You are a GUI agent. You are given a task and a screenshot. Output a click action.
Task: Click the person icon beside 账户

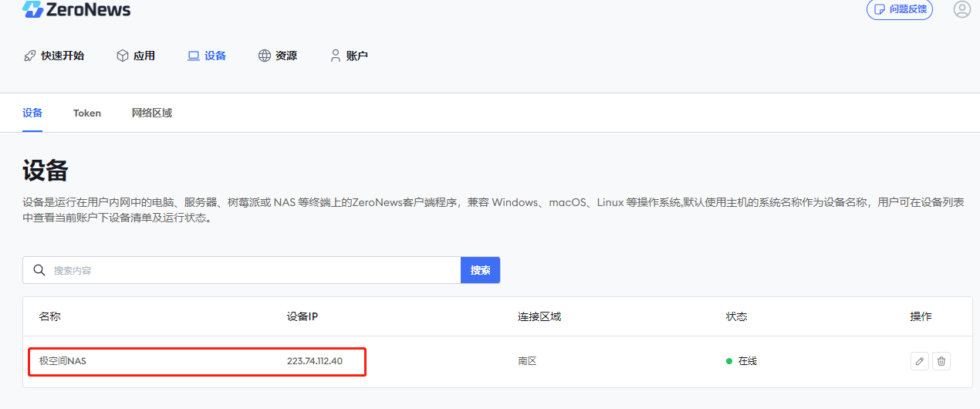335,56
